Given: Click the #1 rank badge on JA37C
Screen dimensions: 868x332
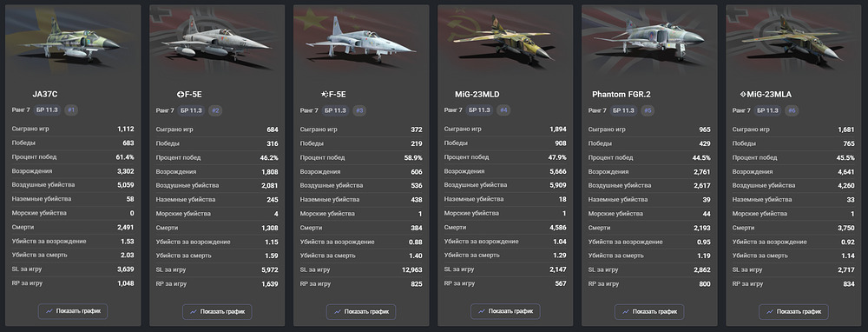Looking at the screenshot, I should [x=71, y=110].
